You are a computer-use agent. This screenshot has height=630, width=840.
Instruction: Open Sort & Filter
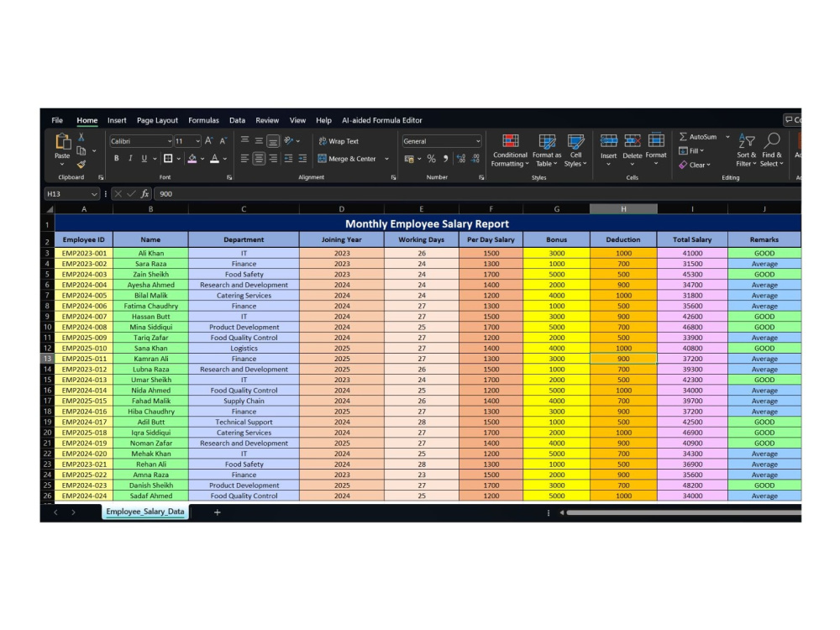click(x=746, y=150)
